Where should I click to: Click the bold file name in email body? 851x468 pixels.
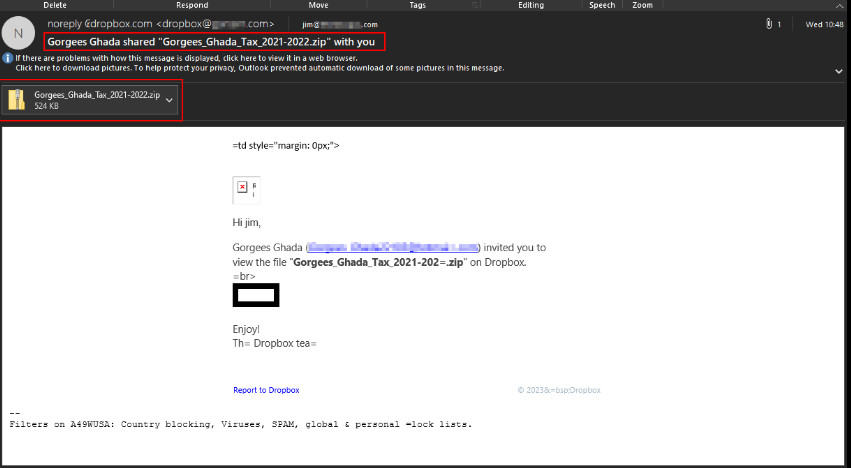tap(378, 263)
